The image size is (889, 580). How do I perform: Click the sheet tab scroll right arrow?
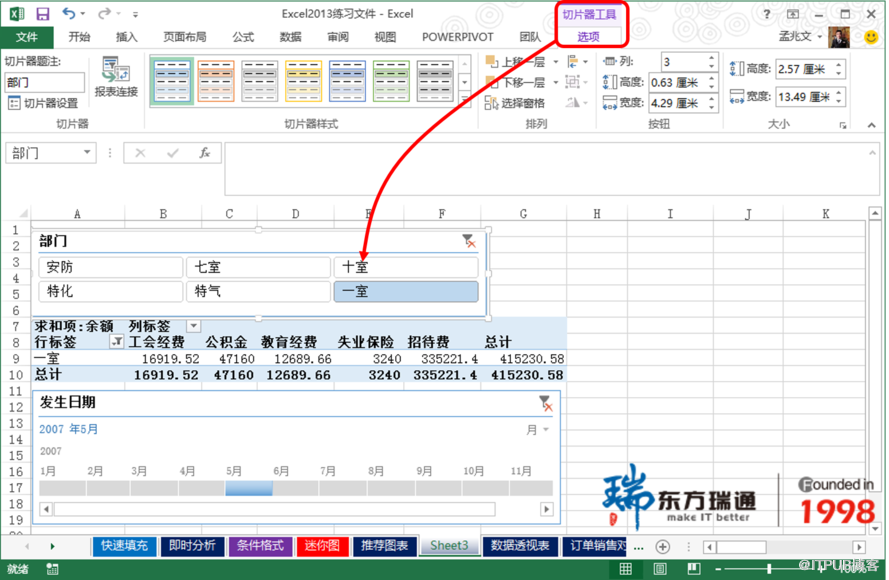[x=52, y=547]
